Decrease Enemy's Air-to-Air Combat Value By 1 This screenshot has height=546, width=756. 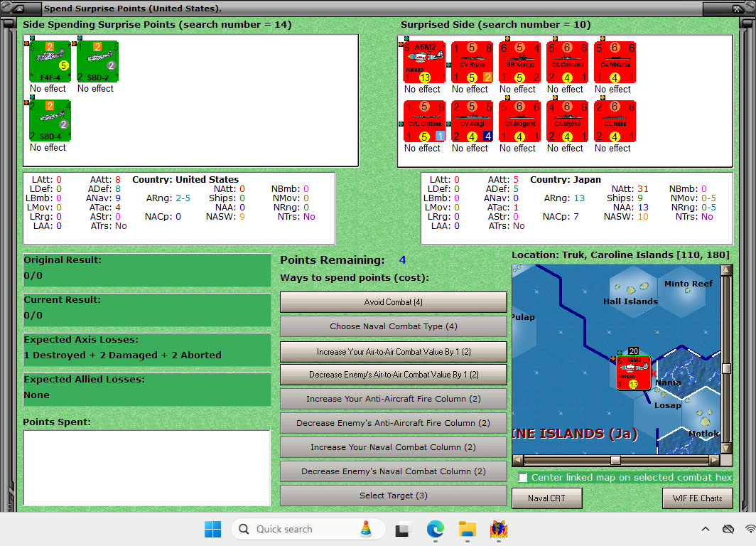click(x=394, y=375)
